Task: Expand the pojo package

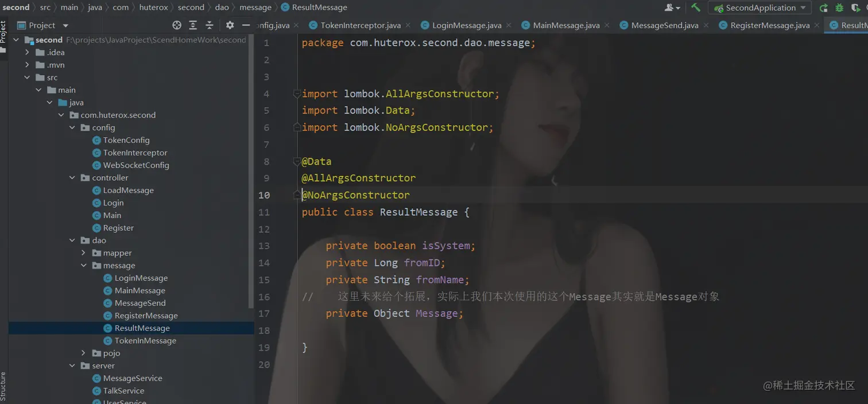Action: (x=83, y=353)
